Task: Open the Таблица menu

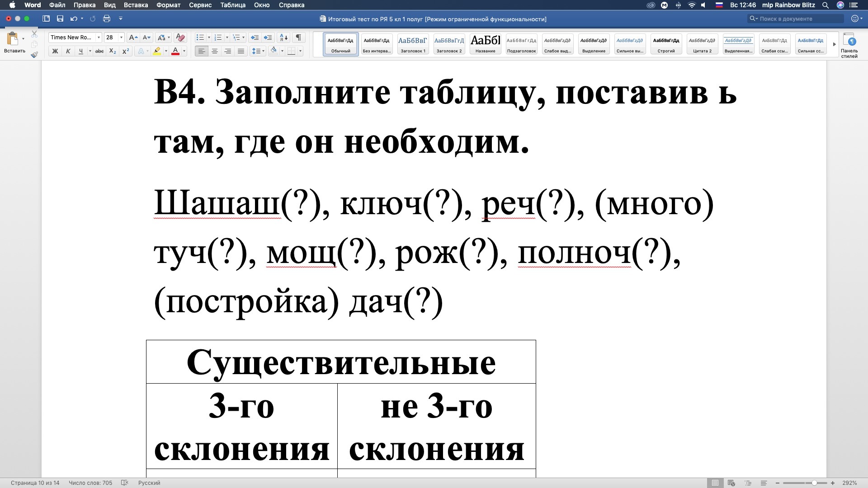Action: 233,5
